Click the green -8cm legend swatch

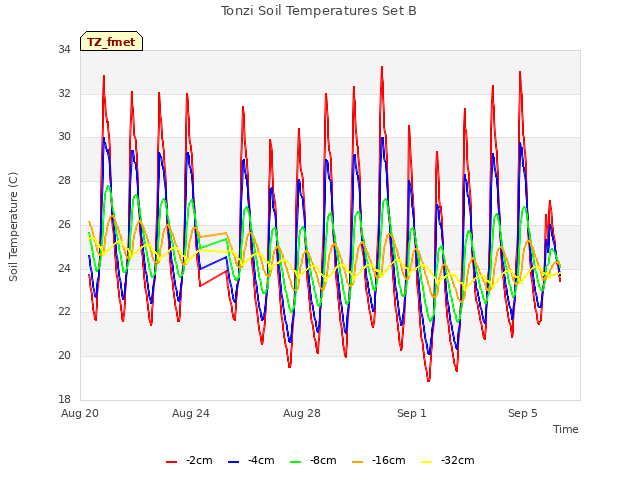(x=296, y=462)
